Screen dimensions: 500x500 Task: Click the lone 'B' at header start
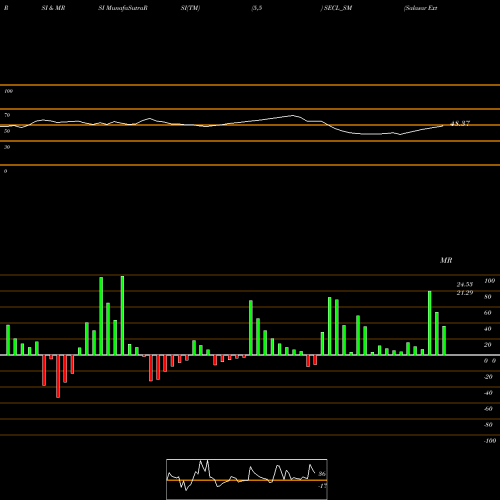6,8
